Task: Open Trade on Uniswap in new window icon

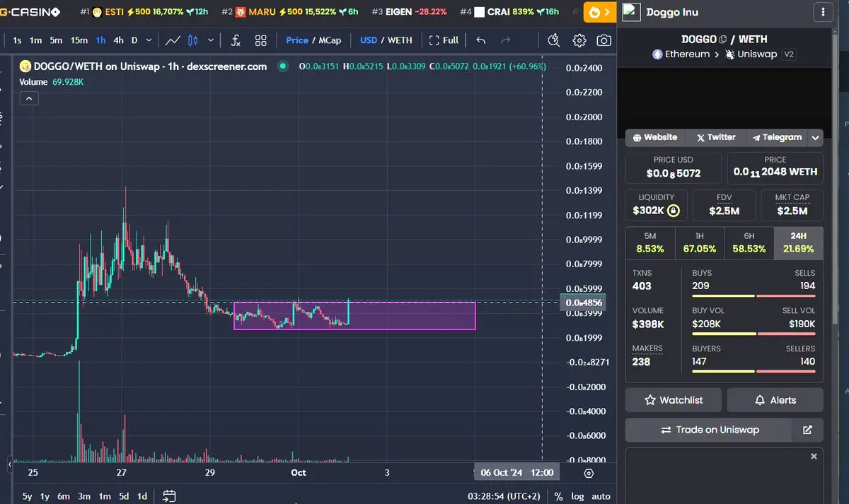Action: tap(808, 430)
